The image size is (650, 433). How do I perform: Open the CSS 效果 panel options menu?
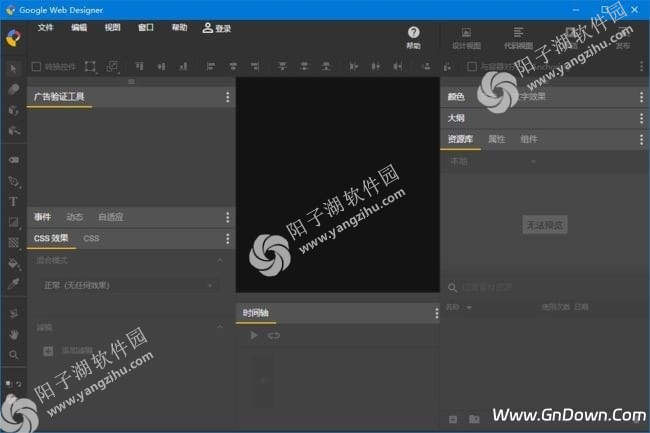pyautogui.click(x=228, y=238)
